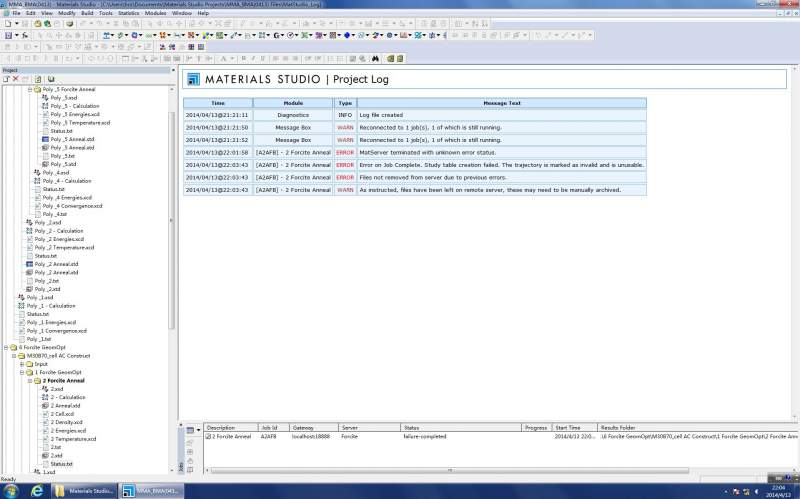This screenshot has width=800, height=499.
Task: Click the blue ring module icon in modules toolbar
Action: [x=389, y=35]
